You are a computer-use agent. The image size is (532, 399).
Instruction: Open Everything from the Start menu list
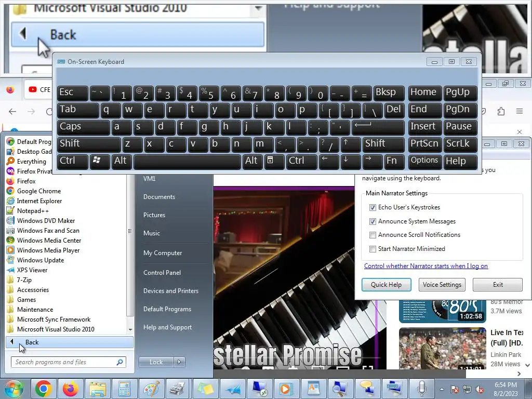31,162
